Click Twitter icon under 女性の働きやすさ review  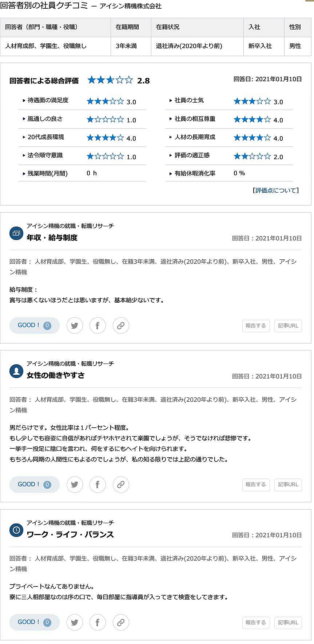75,484
